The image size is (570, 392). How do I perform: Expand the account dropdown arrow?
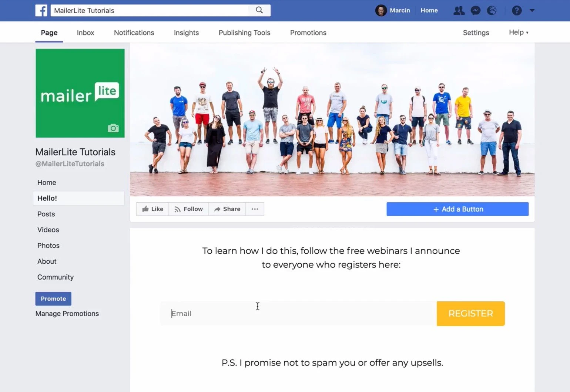click(532, 10)
